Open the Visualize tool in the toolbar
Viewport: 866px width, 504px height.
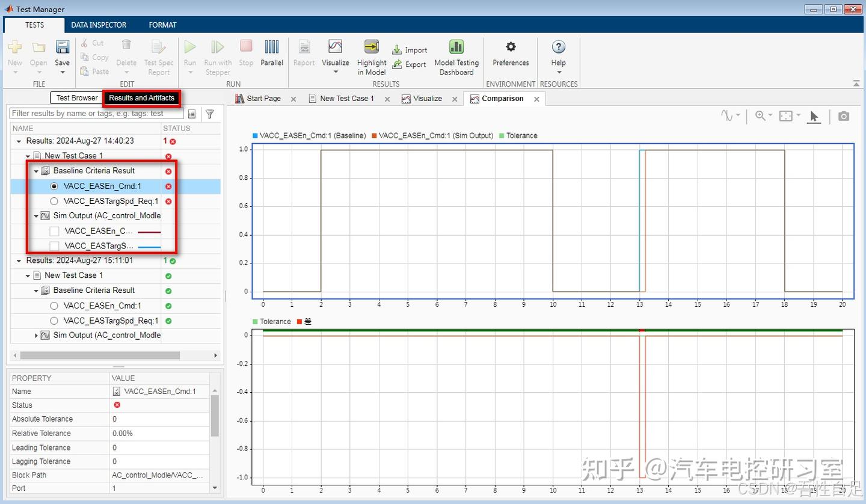tap(335, 54)
